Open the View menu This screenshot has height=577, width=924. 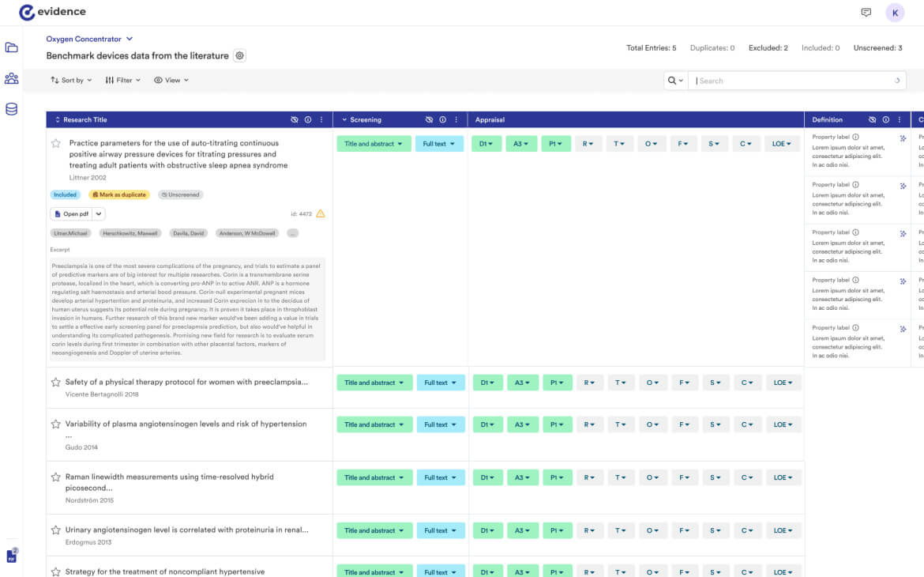coord(171,81)
